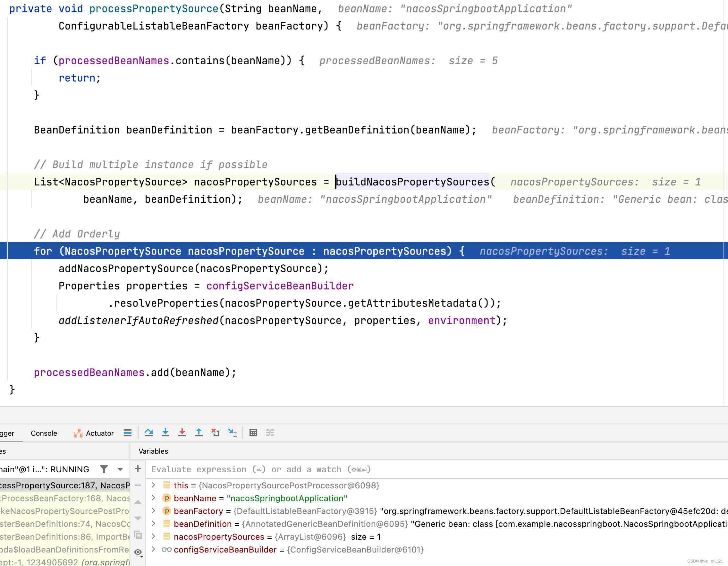The width and height of the screenshot is (728, 566).
Task: Click the Step Into blue arrow icon
Action: [165, 433]
